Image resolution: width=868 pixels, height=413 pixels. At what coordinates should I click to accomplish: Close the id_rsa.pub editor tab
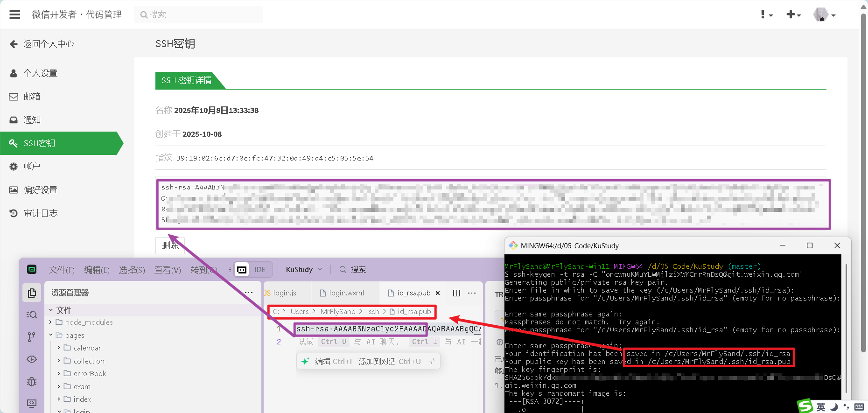438,293
